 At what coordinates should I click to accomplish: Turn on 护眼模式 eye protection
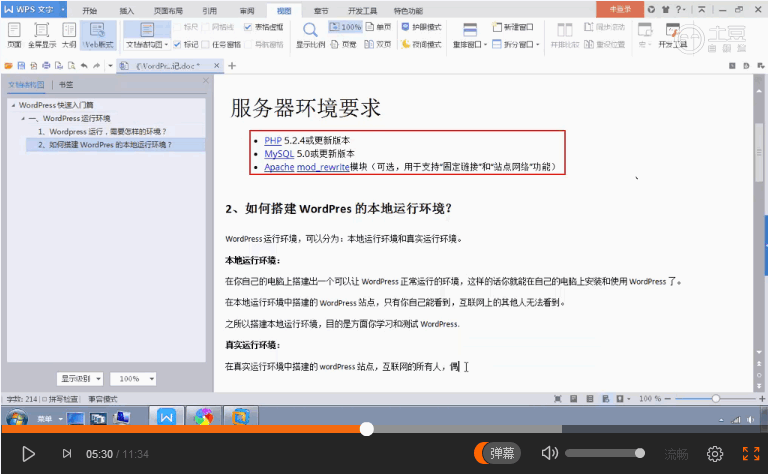421,27
